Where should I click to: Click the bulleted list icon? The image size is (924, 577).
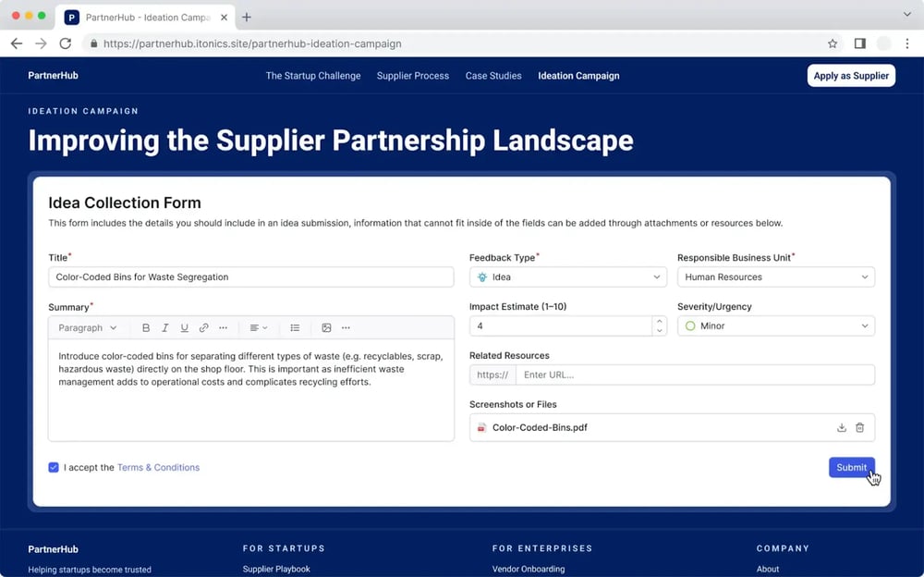(x=295, y=328)
